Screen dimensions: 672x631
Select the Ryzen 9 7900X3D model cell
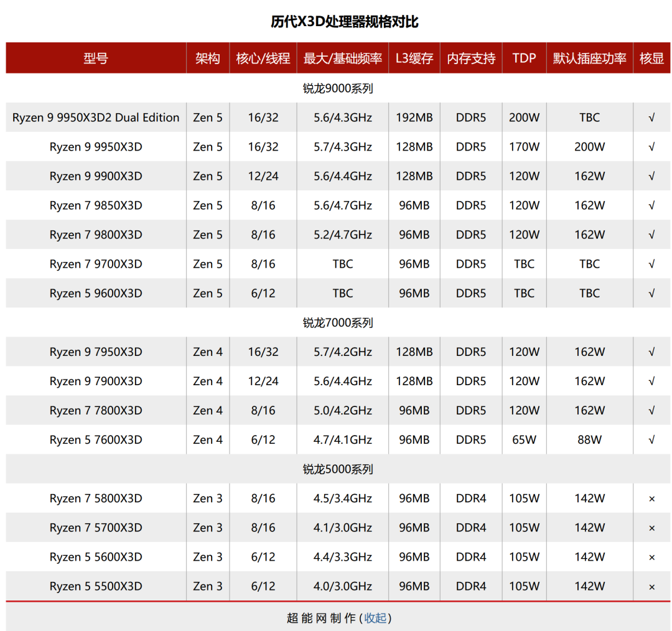coord(96,381)
